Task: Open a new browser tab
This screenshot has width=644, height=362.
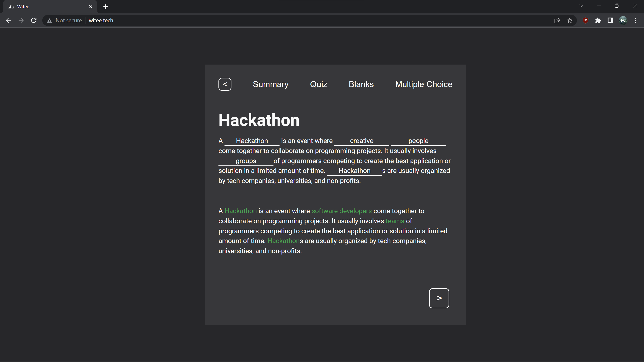Action: (x=106, y=7)
